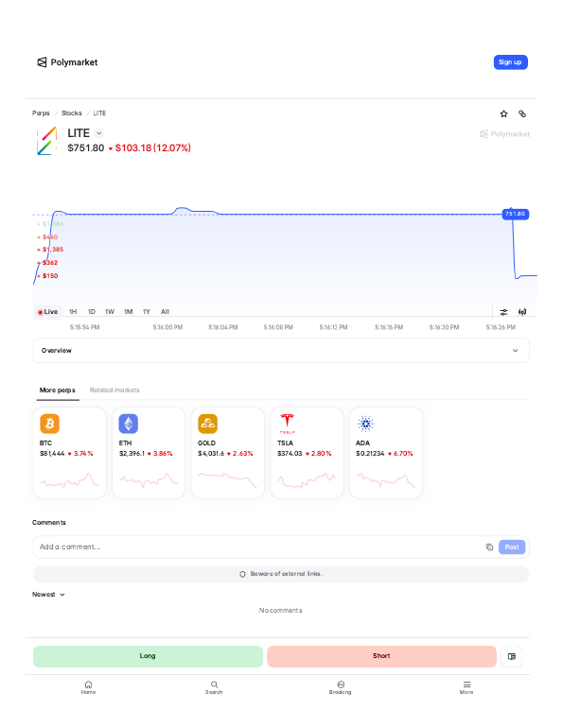Viewport: 563px width, 728px height.
Task: Click the Polymarket logo in header
Action: click(67, 62)
